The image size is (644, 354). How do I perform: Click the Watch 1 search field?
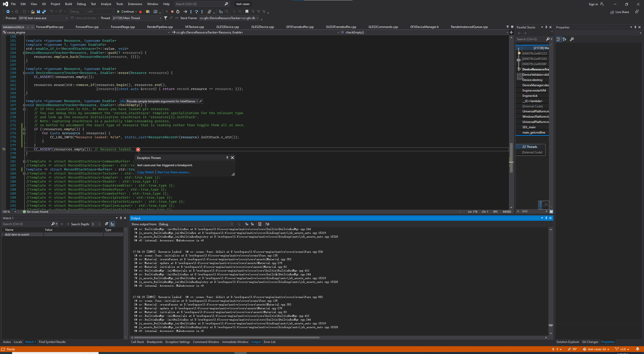[26, 224]
